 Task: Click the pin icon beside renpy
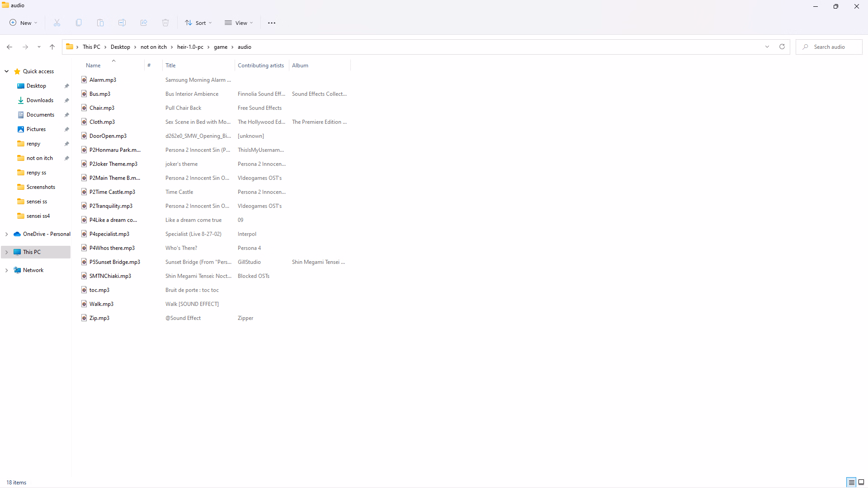point(67,144)
